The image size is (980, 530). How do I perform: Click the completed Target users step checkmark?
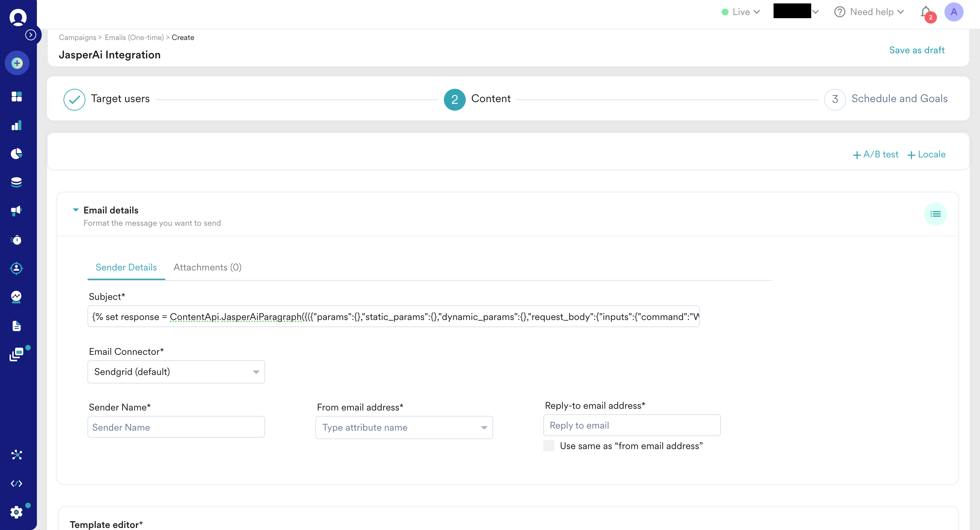74,100
